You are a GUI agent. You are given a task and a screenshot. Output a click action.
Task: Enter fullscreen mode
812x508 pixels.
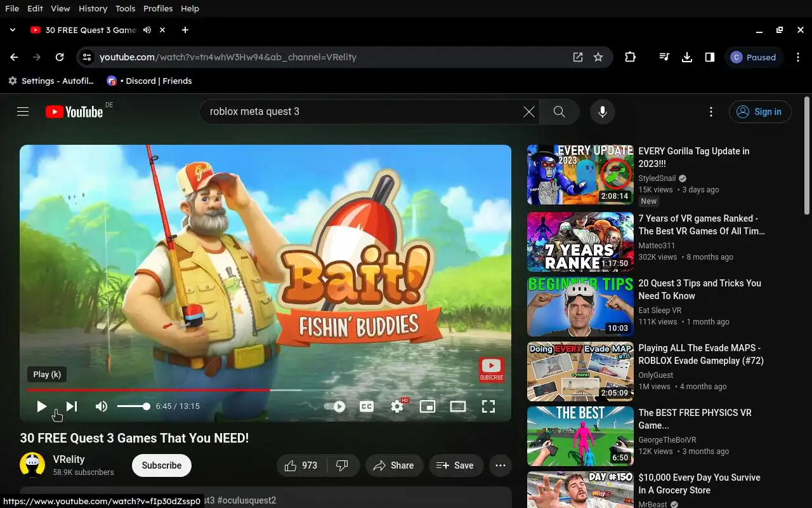488,406
